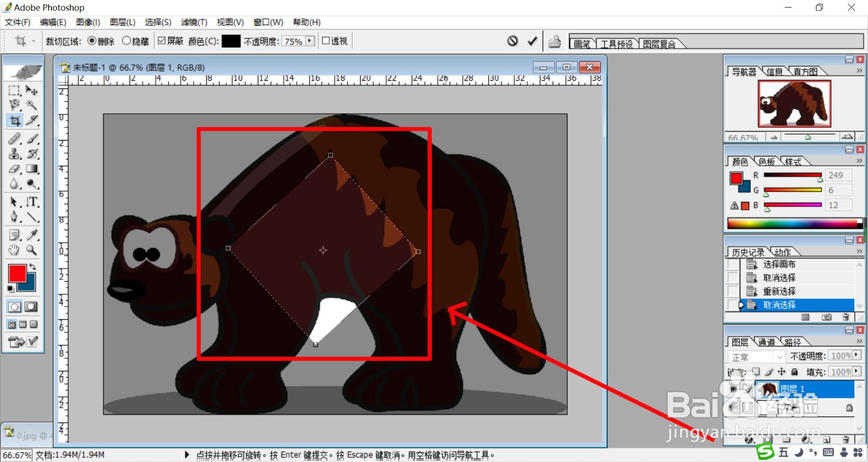
Task: Hide 图层 1 with its eye icon
Action: pos(733,389)
